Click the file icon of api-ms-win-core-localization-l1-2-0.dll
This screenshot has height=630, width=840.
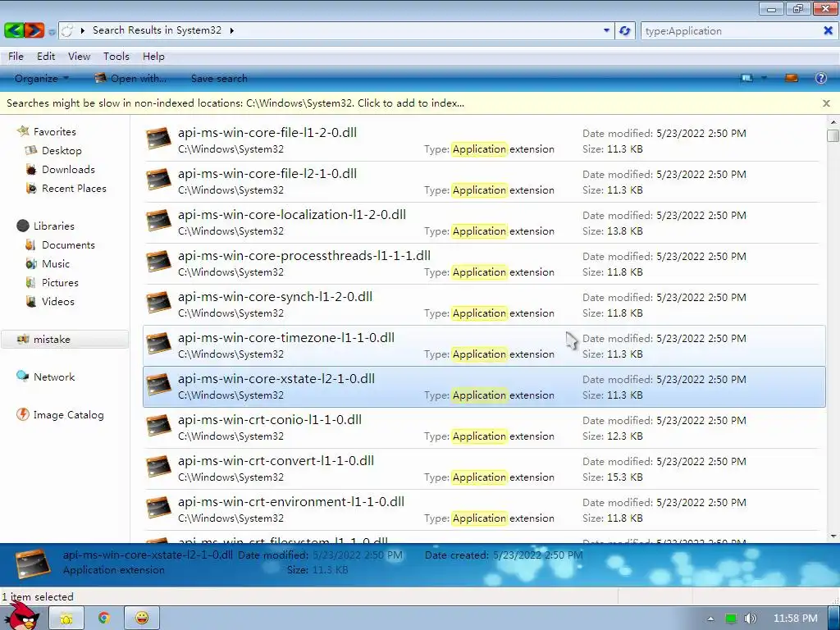click(158, 221)
